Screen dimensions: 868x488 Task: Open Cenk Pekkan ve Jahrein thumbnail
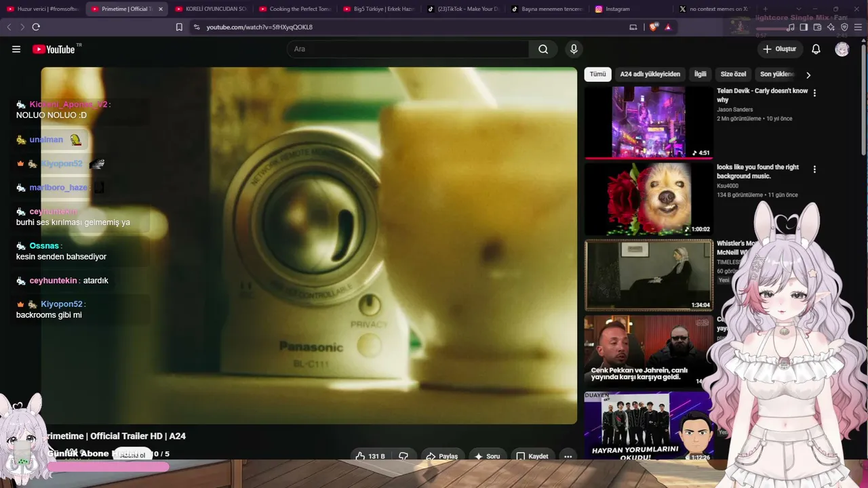(649, 351)
